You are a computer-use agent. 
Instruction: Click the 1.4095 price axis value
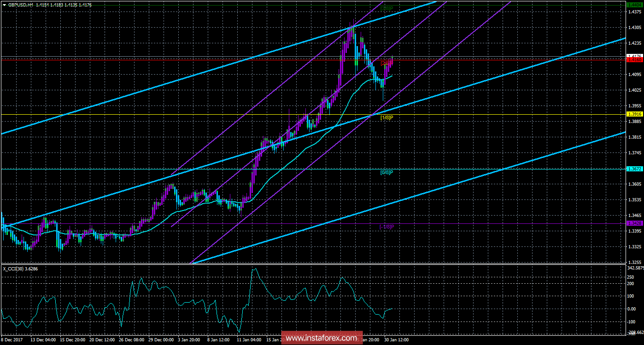point(634,74)
